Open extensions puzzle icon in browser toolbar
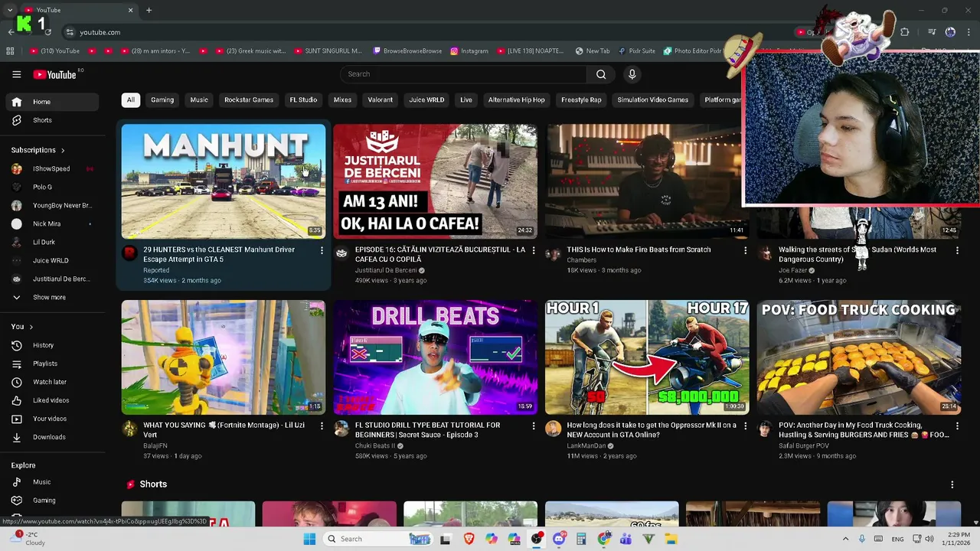 [x=905, y=32]
